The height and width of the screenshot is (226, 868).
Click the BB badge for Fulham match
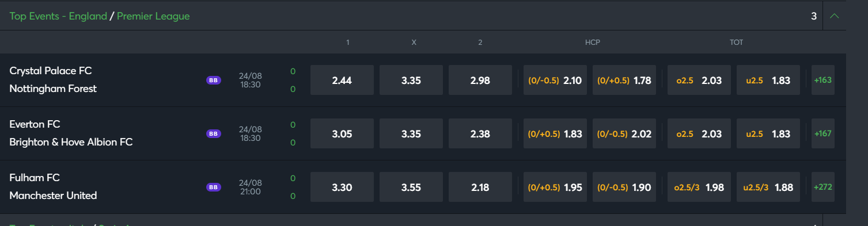[x=213, y=187]
